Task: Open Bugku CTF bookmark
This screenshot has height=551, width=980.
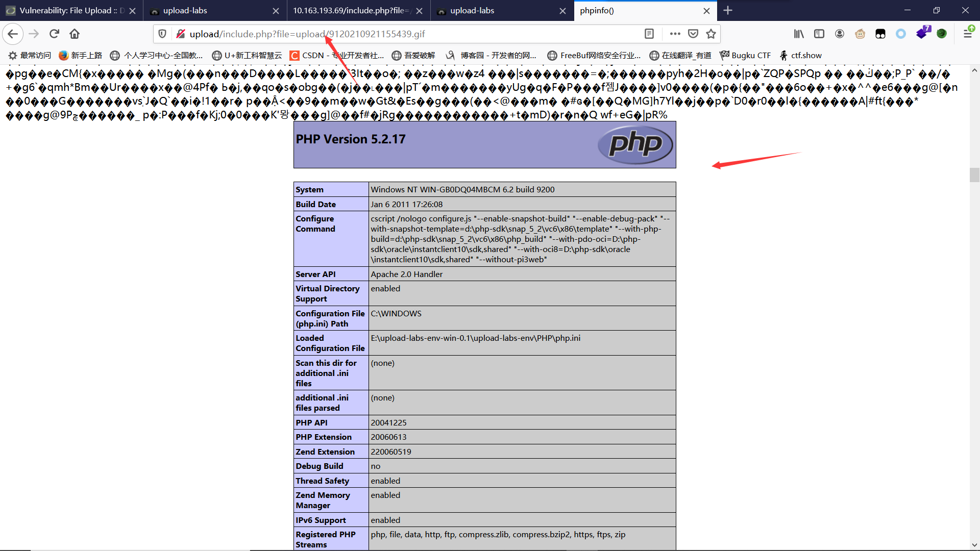Action: tap(745, 55)
